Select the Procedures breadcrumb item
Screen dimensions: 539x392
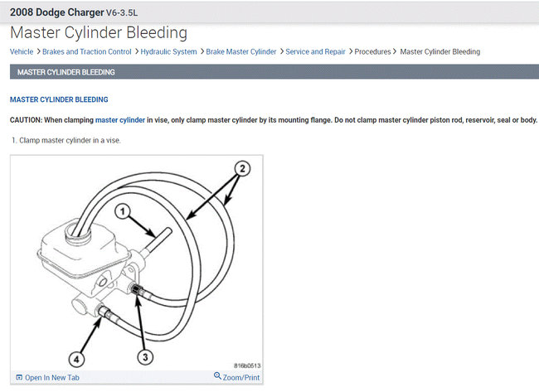tap(372, 51)
